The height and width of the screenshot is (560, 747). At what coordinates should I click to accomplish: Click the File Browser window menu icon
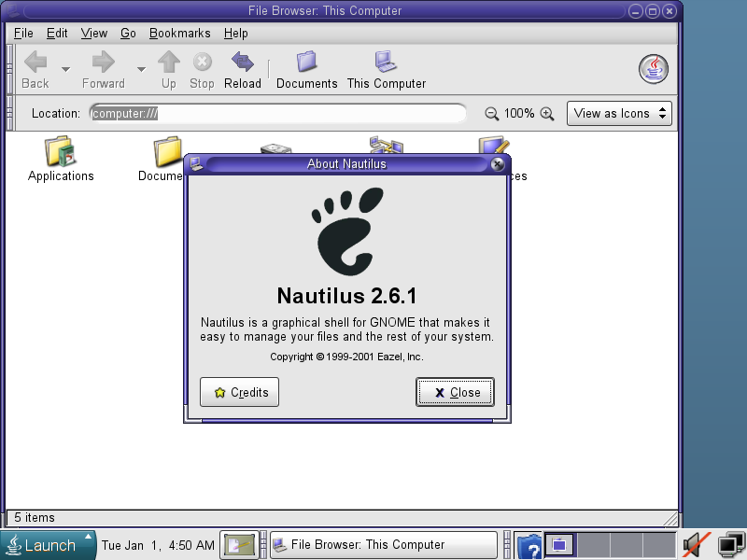point(11,10)
